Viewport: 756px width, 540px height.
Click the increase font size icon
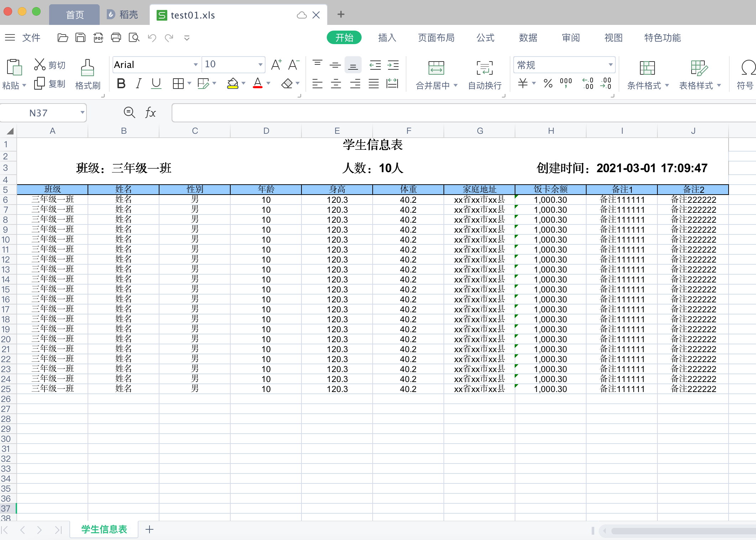(276, 65)
